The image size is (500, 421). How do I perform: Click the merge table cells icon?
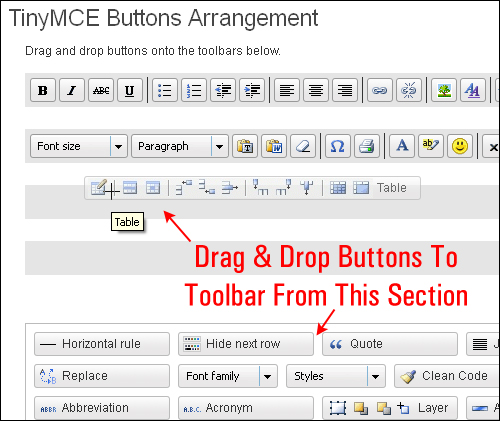point(361,188)
